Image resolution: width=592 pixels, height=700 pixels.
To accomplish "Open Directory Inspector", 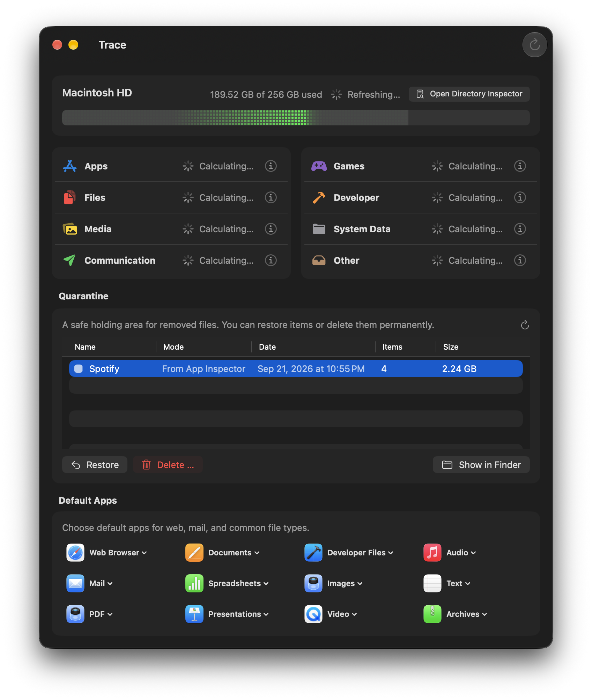I will (x=469, y=94).
